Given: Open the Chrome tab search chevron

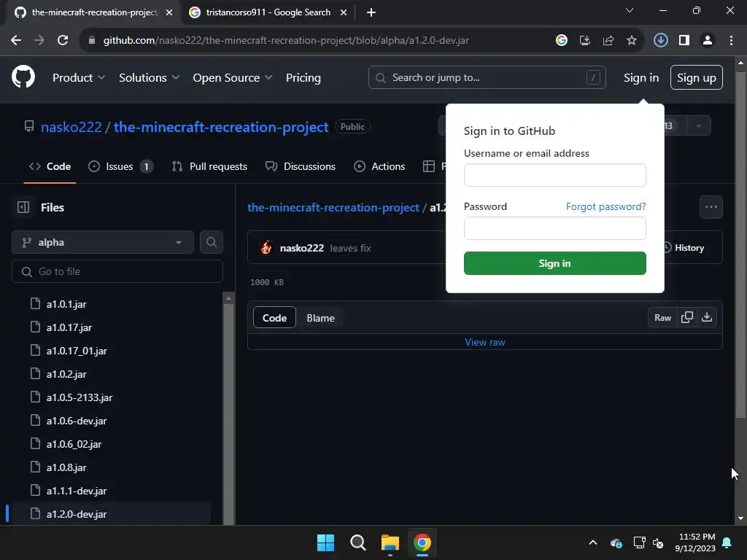Looking at the screenshot, I should pyautogui.click(x=630, y=10).
